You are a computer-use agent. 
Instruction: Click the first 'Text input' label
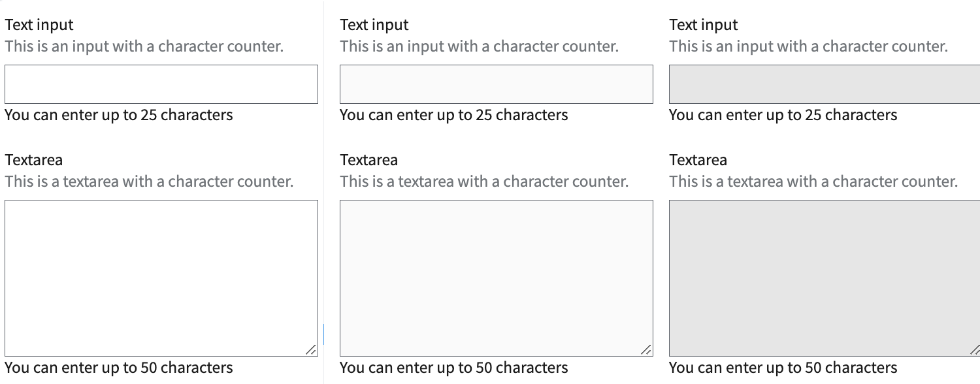(38, 25)
